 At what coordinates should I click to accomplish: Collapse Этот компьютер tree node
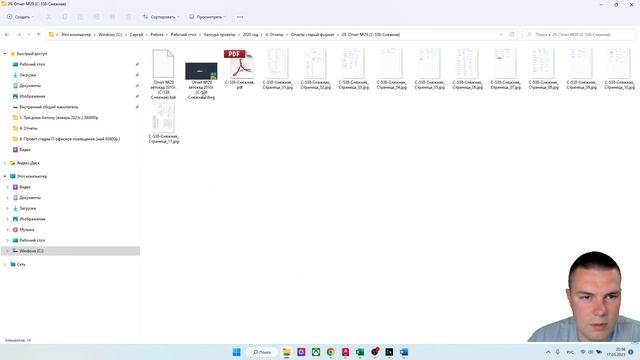tap(5, 176)
